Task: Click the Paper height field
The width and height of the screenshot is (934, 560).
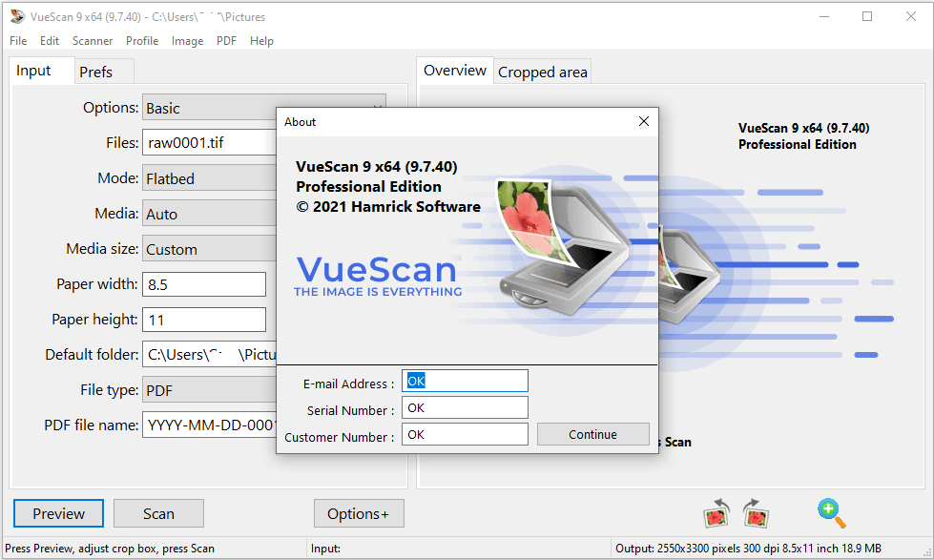Action: [204, 320]
